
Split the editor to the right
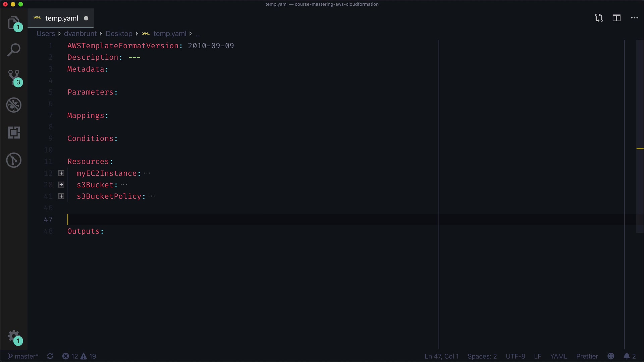click(x=616, y=18)
